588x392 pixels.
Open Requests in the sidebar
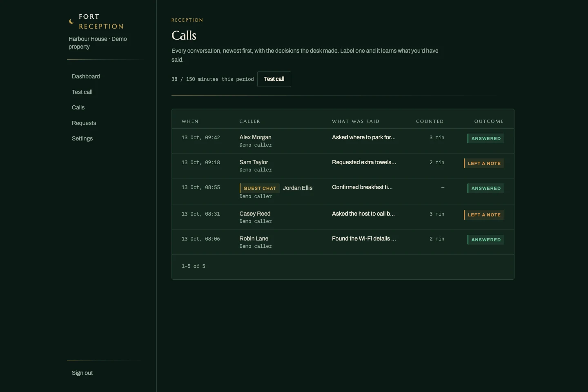[84, 123]
